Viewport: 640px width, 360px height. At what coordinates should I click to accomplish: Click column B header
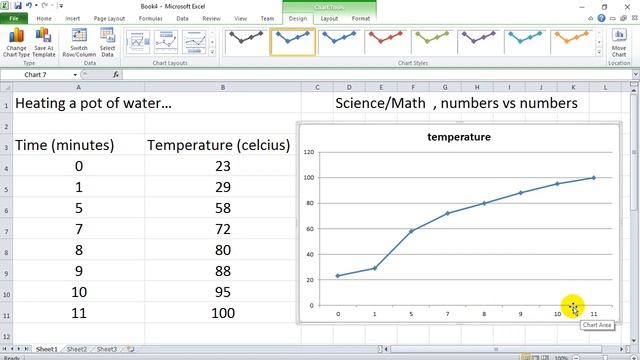pyautogui.click(x=223, y=87)
